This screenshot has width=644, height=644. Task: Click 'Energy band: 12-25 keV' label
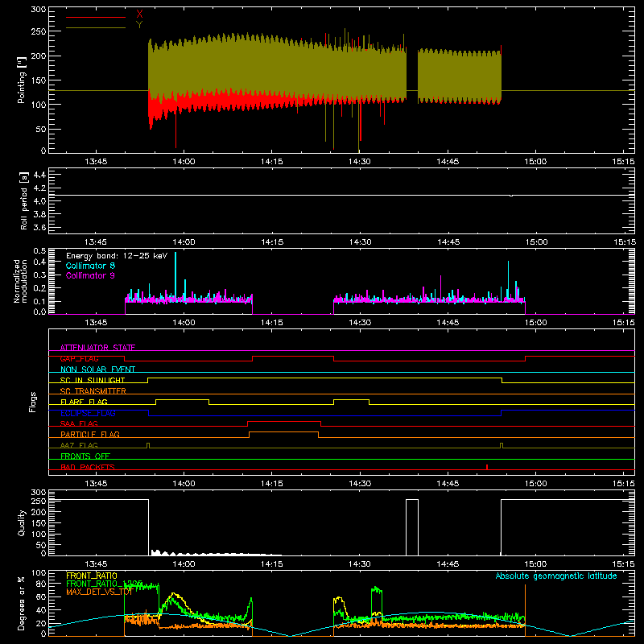click(x=117, y=256)
